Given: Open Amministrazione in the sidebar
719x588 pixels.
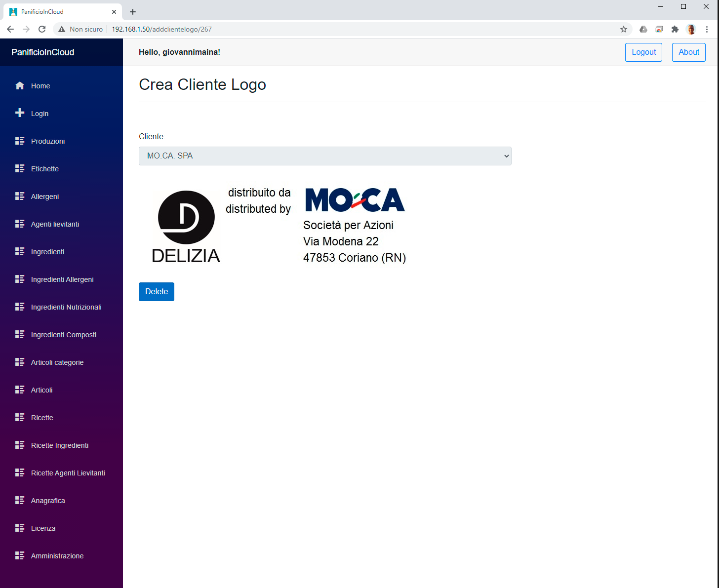Looking at the screenshot, I should pyautogui.click(x=61, y=556).
